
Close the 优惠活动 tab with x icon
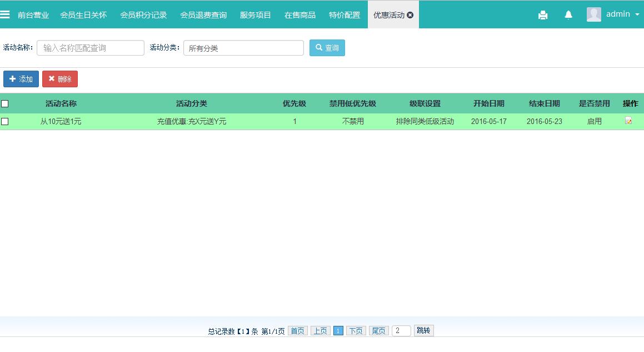410,15
